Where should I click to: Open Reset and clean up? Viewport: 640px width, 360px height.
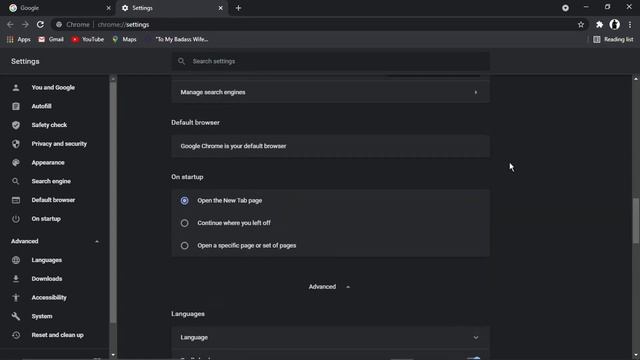coord(58,336)
